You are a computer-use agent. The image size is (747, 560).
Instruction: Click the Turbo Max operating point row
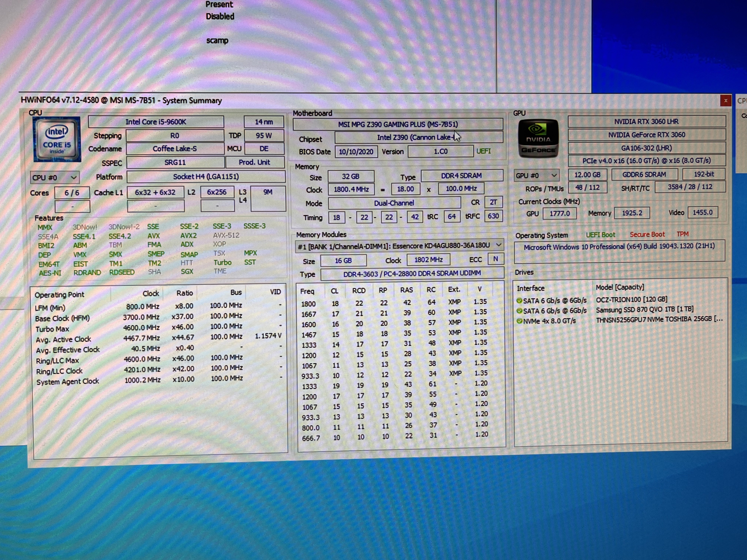click(x=158, y=328)
